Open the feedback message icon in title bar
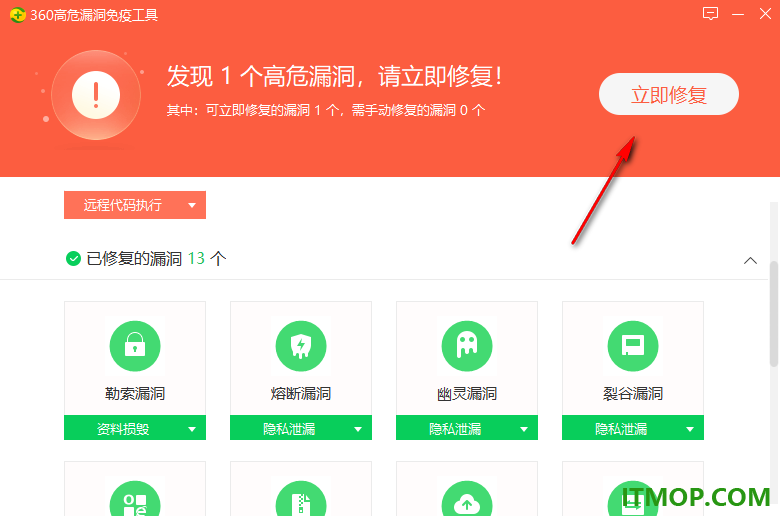780x520 pixels. 710,13
